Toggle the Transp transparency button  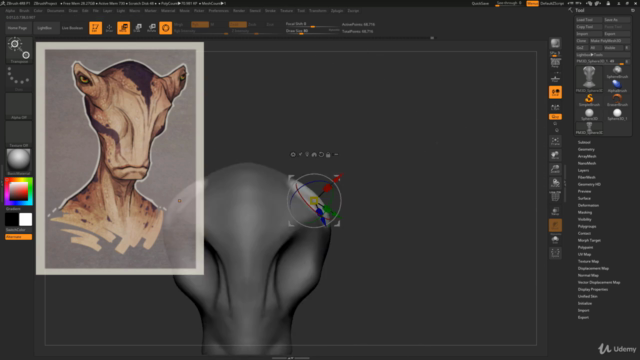555,211
